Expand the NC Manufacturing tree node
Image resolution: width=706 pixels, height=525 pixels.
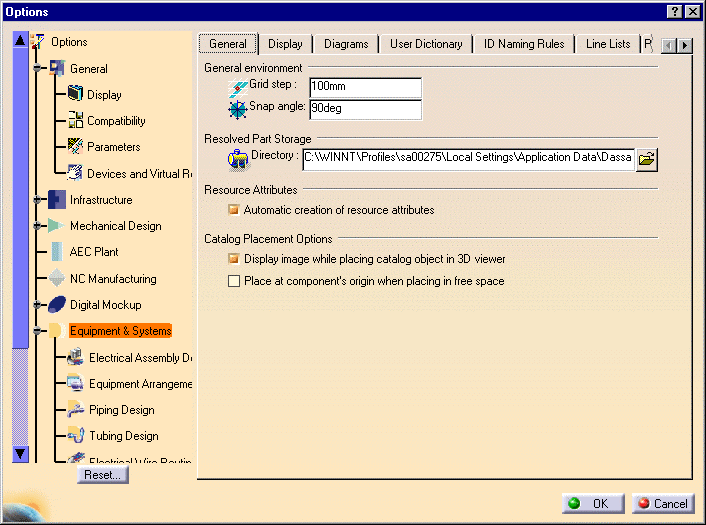point(38,279)
